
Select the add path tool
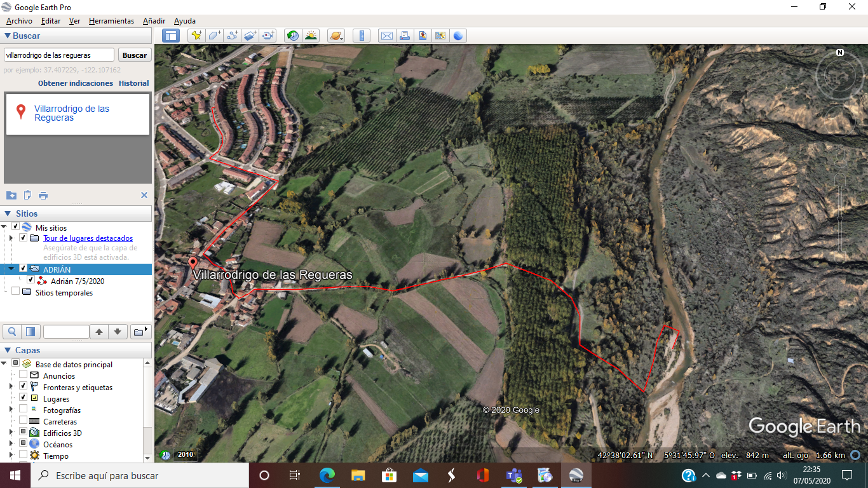pos(232,36)
